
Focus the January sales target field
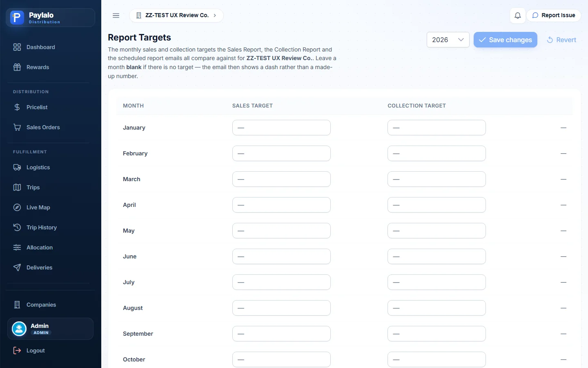[281, 128]
